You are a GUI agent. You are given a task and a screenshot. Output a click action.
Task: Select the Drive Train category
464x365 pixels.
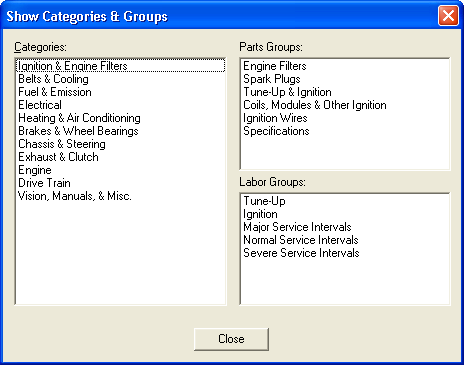click(44, 183)
